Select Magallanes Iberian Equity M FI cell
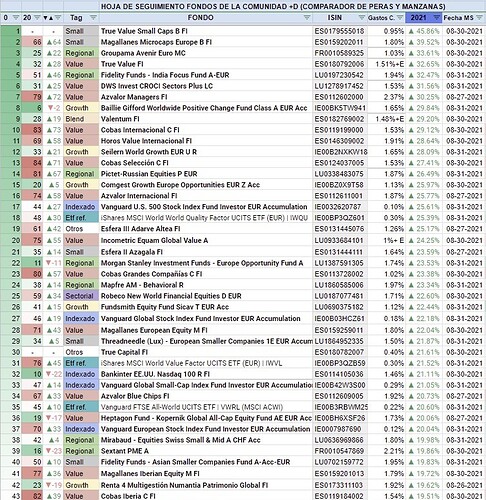This screenshot has height=500, width=486. click(206, 474)
